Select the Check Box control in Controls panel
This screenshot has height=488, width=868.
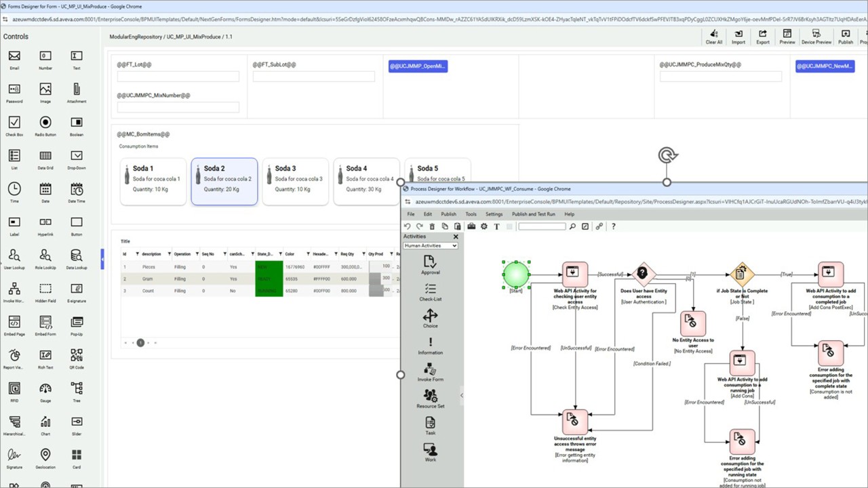pyautogui.click(x=14, y=123)
